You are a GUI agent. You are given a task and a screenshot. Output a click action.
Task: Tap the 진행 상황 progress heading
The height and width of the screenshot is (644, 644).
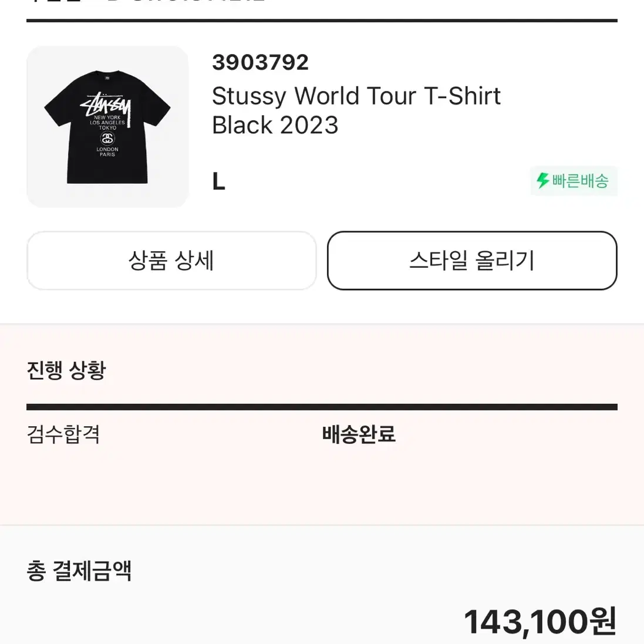coord(66,370)
